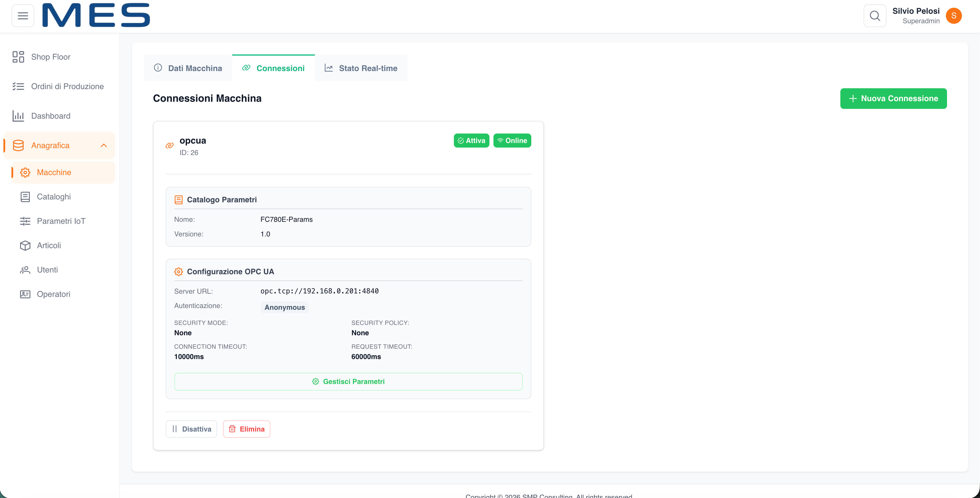
Task: Click the catalog name FC780E-Params
Action: pyautogui.click(x=286, y=219)
